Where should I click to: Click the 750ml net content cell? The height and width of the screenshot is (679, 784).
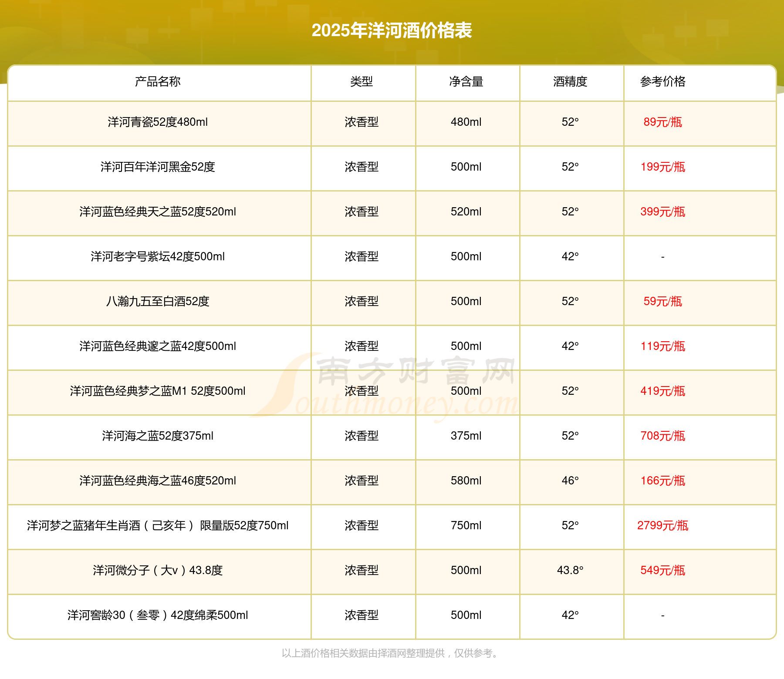[x=466, y=525]
